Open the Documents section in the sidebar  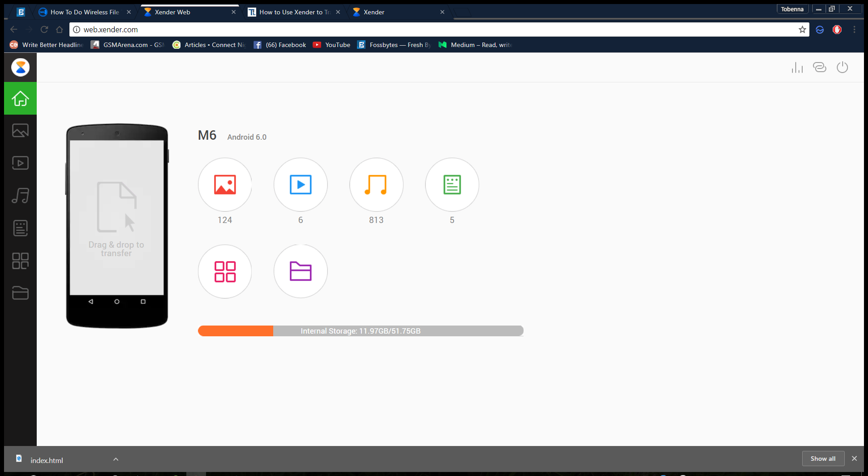click(x=20, y=228)
